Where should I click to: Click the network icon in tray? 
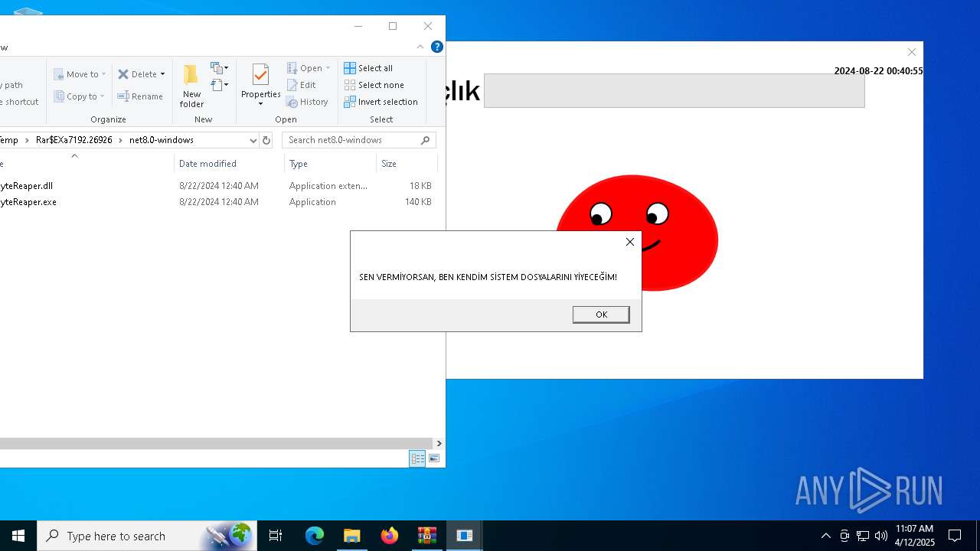[863, 536]
